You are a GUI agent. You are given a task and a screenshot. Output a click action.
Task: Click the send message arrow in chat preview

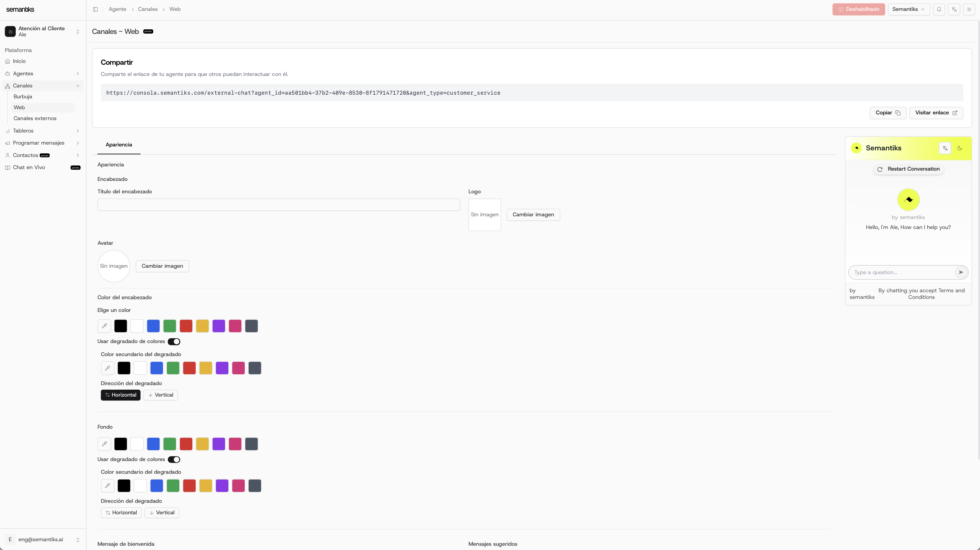tap(961, 272)
